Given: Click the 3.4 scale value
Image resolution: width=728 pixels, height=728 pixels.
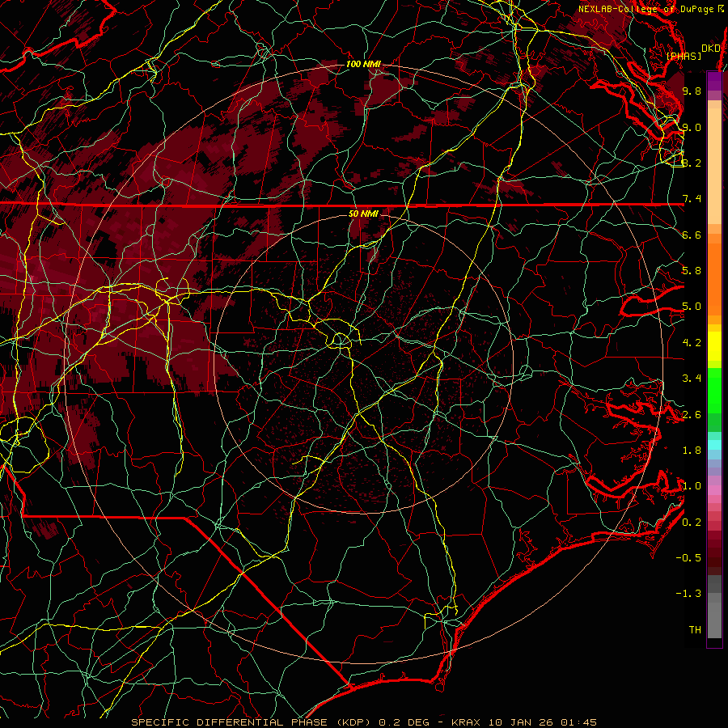Looking at the screenshot, I should pyautogui.click(x=692, y=379).
